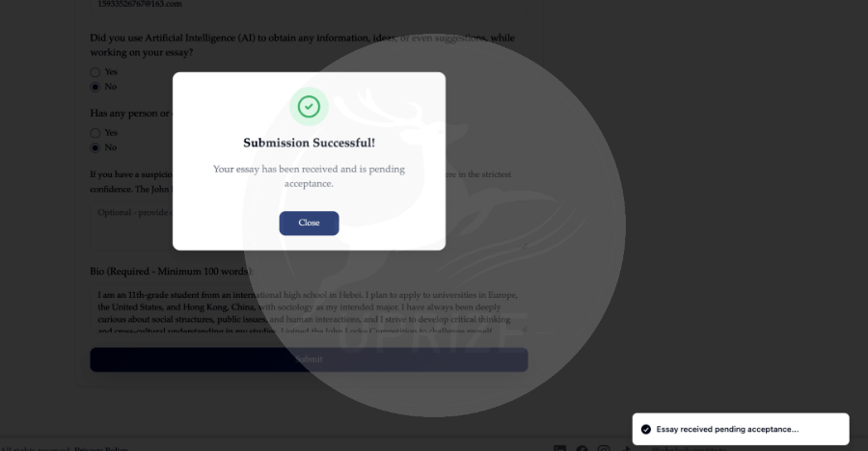868x451 pixels.
Task: Open the Instagram icon in the footer
Action: point(604,449)
